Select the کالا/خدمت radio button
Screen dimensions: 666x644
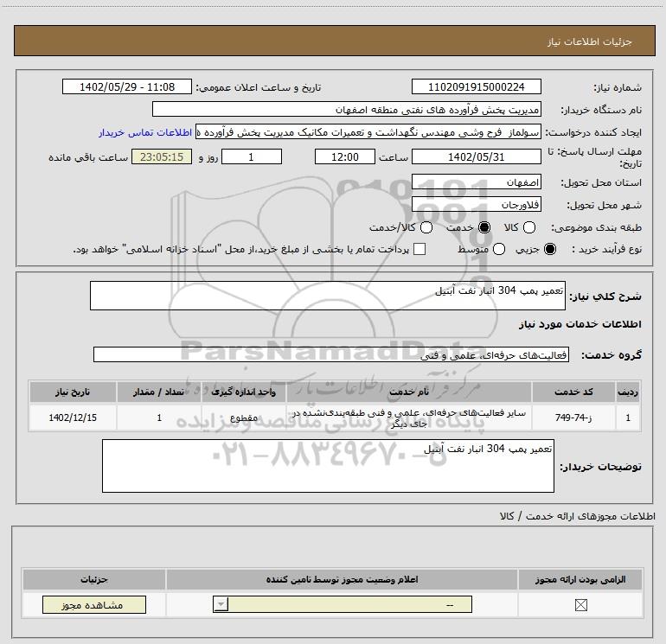pos(426,227)
